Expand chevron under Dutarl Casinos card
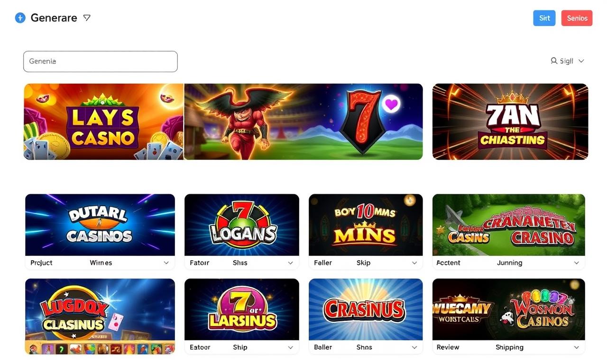 pos(166,263)
